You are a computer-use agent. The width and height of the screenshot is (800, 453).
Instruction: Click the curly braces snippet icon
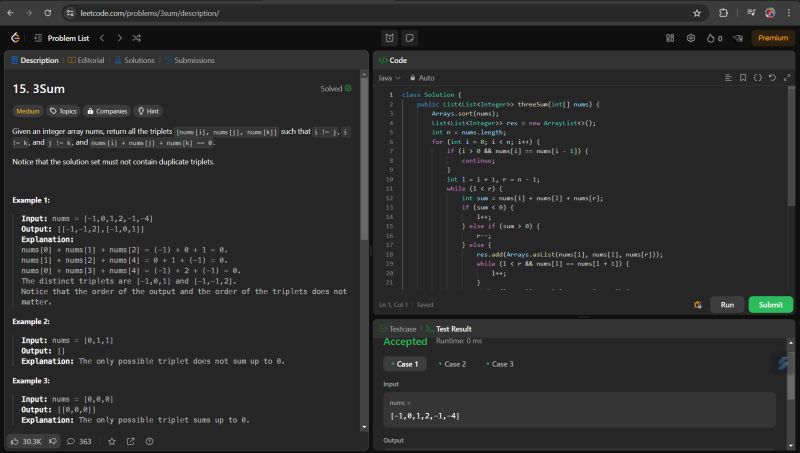(758, 78)
